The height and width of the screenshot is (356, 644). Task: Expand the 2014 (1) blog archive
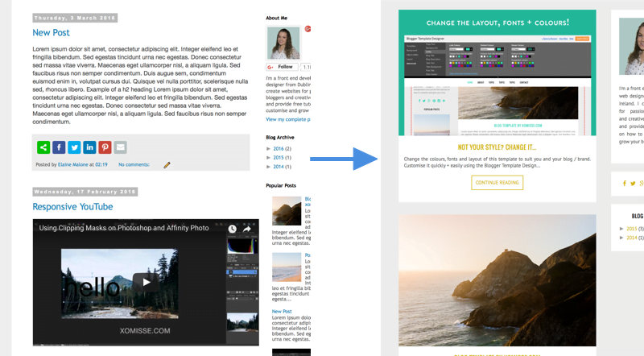point(269,167)
